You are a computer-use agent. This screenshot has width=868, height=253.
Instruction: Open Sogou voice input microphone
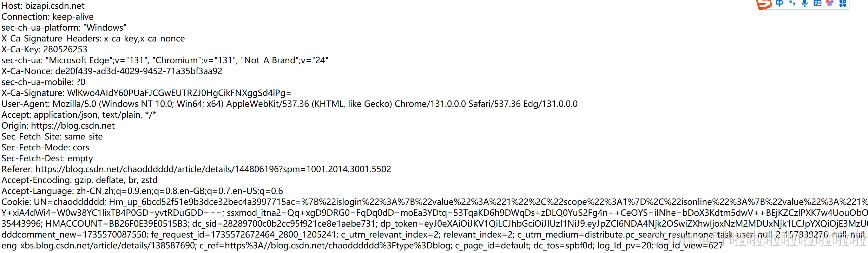(805, 4)
